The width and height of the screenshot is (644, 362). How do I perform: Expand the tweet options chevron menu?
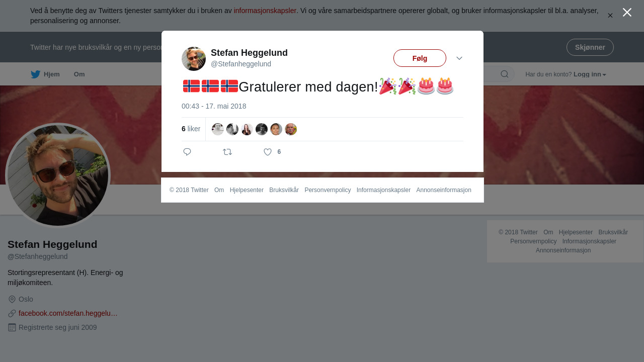point(459,58)
